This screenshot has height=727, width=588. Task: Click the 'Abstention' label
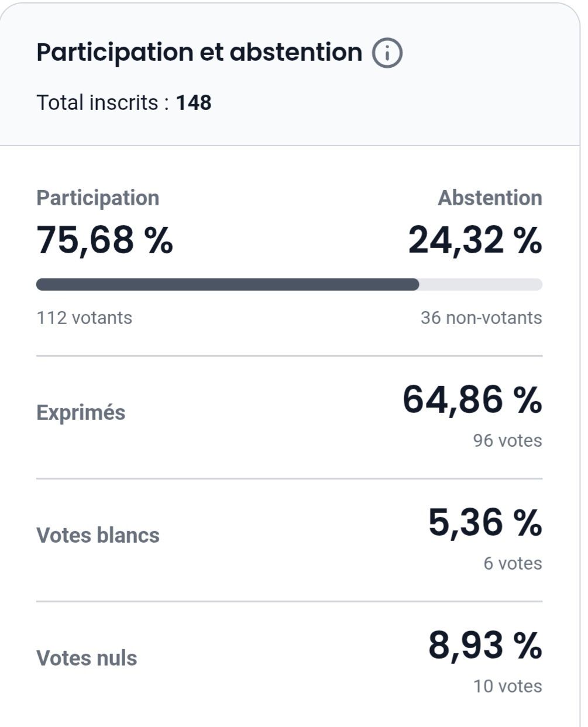click(x=490, y=198)
